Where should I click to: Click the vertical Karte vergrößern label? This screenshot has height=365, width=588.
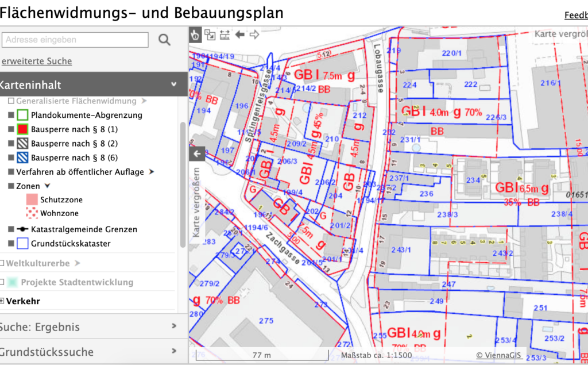coord(196,202)
